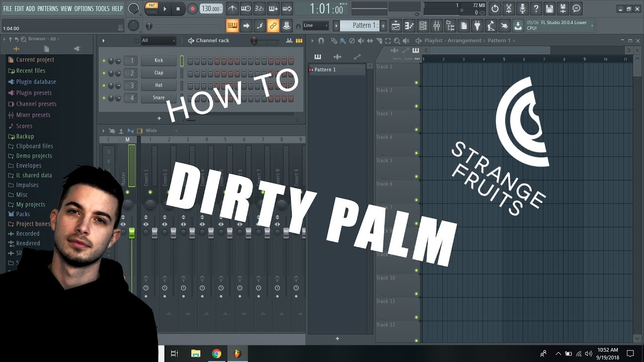Viewport: 644px width, 362px height.
Task: Toggle the playlist snap magnet icon
Action: tap(321, 41)
